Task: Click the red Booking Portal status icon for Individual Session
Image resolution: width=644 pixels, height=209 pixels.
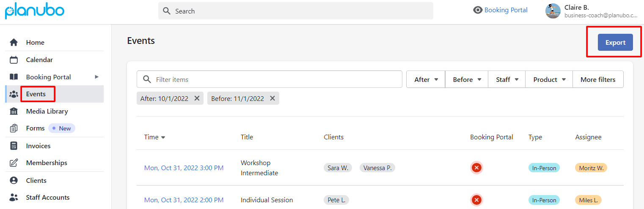Action: pos(476,200)
